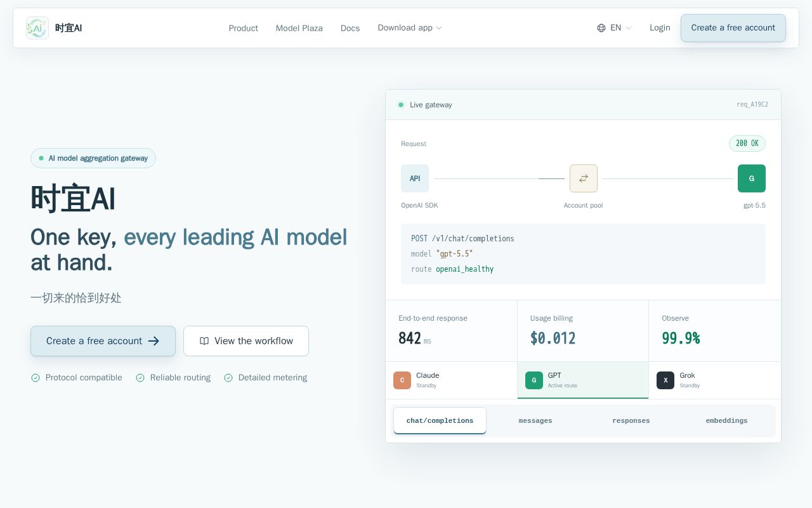Viewport: 812px width, 508px height.
Task: Click the Live gateway green status dot
Action: click(401, 105)
